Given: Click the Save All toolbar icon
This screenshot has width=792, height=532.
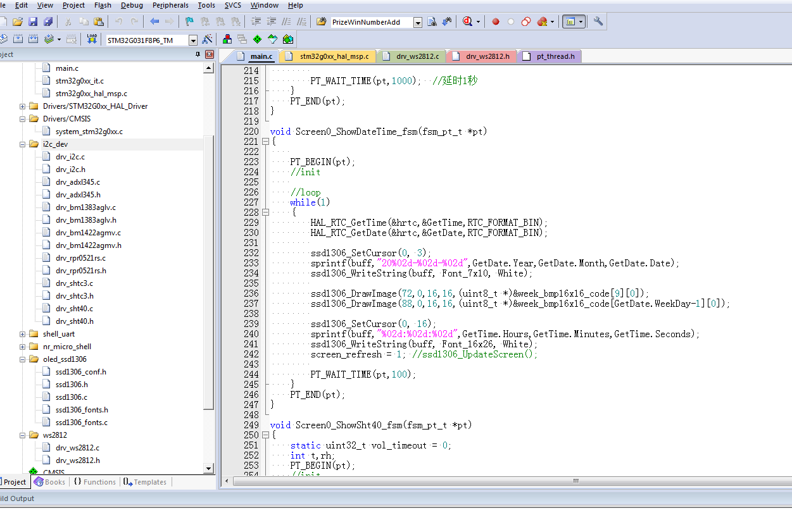Looking at the screenshot, I should (x=48, y=22).
